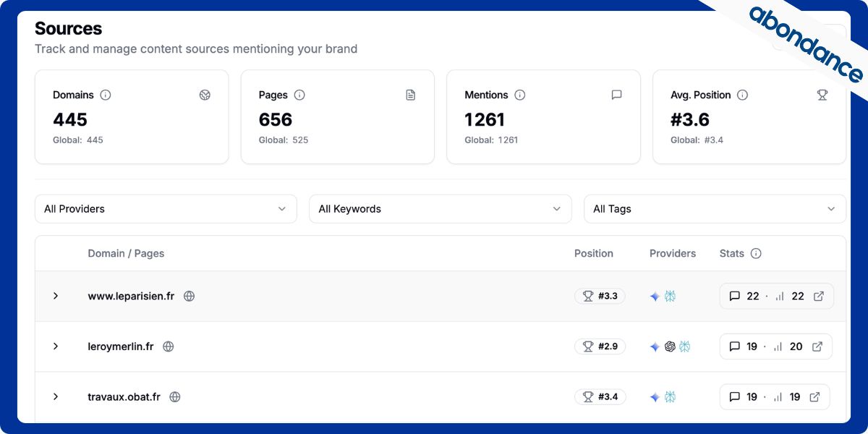Open the All Providers dropdown
Screen dimensions: 868x434
[166, 209]
